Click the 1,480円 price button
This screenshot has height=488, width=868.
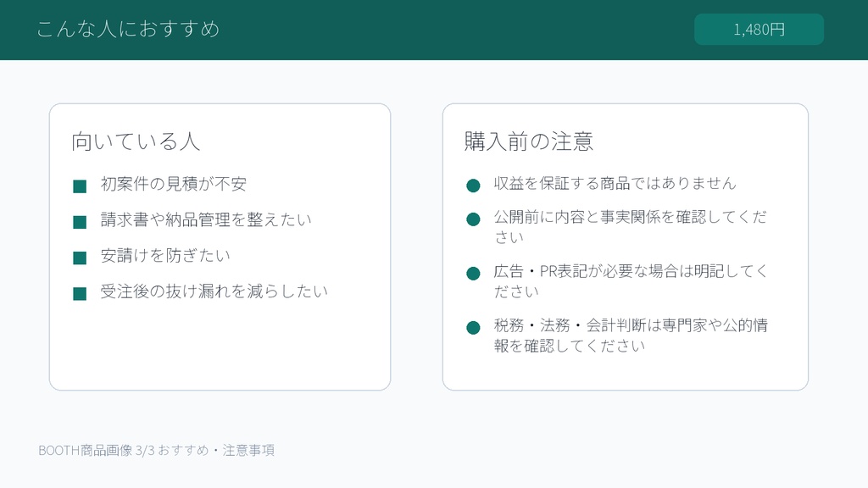click(759, 30)
